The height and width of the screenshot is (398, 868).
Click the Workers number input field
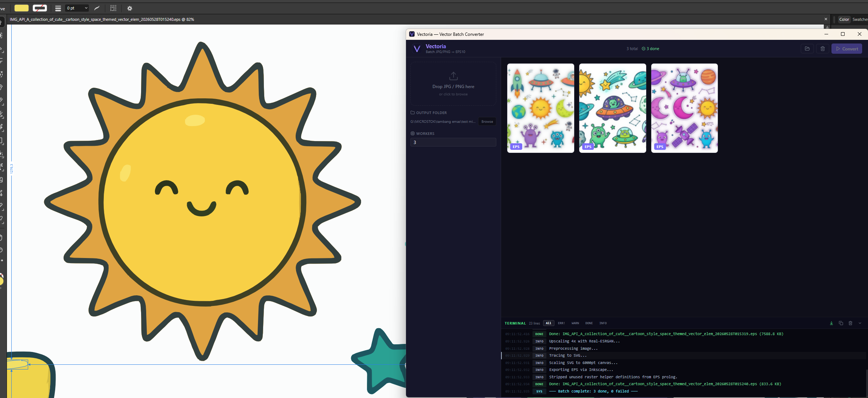(453, 142)
